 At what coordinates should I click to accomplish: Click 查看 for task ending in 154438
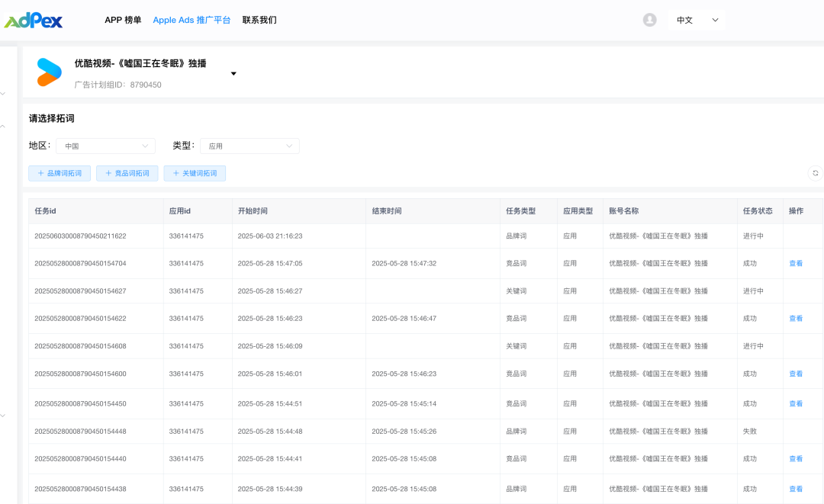point(796,489)
